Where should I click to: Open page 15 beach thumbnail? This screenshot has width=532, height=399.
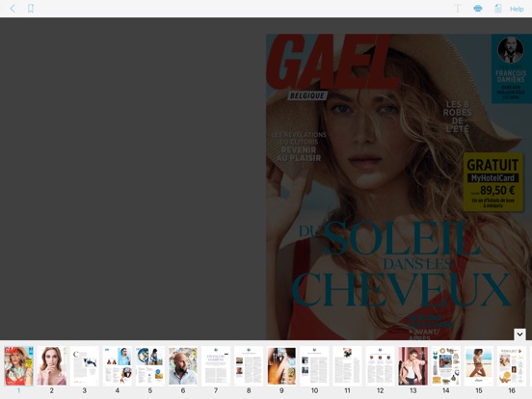point(479,366)
